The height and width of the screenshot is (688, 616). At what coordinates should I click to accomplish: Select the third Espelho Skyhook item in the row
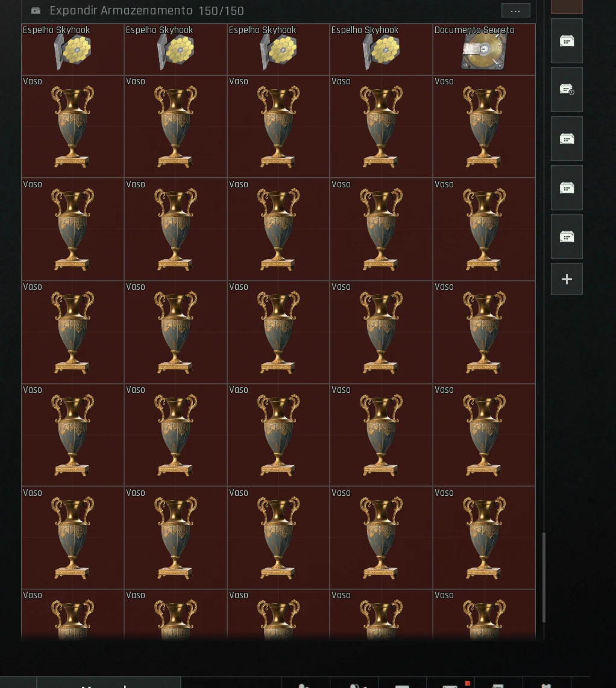(x=278, y=49)
